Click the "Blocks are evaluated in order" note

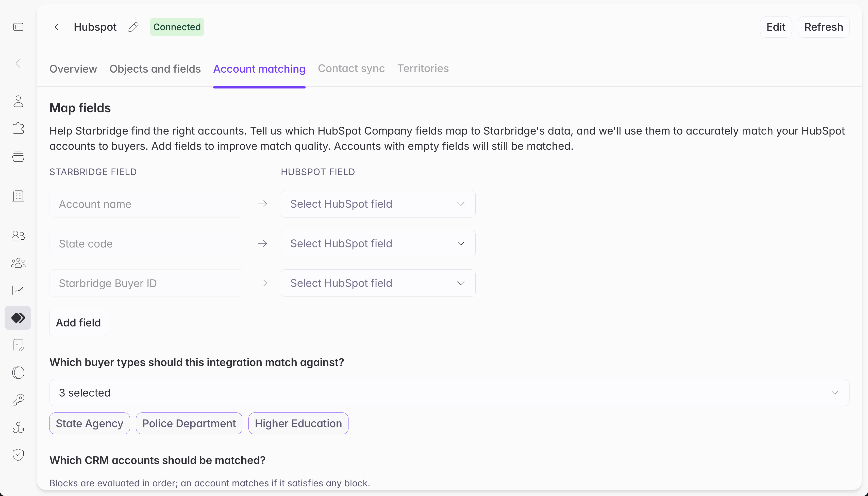pos(210,483)
